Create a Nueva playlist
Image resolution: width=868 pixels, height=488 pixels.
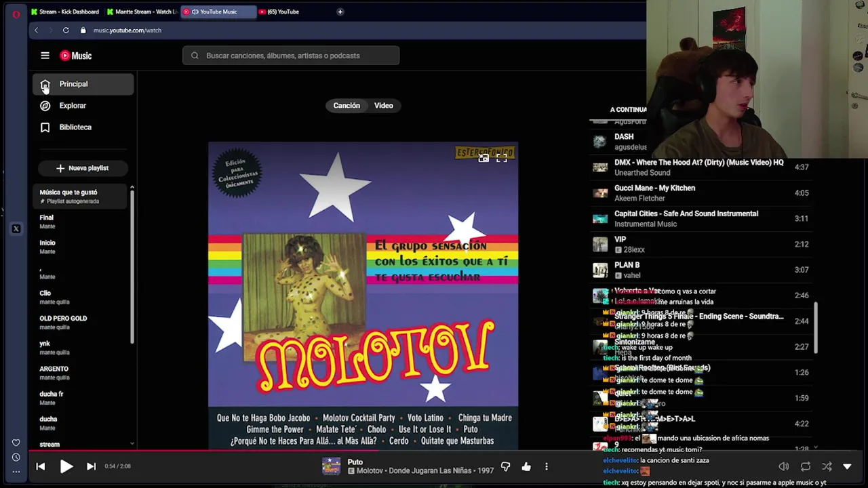82,168
